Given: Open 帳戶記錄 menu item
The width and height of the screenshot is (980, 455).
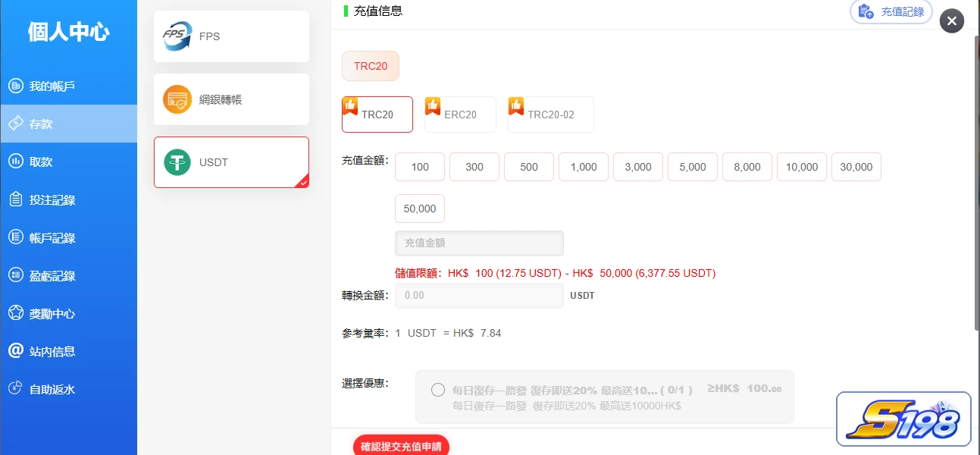Looking at the screenshot, I should pos(68,237).
